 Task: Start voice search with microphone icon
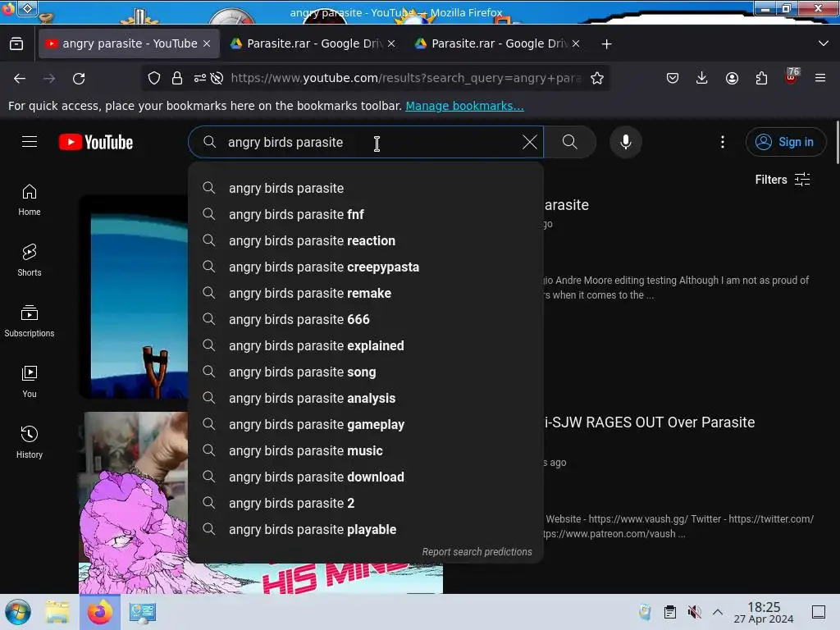(625, 142)
